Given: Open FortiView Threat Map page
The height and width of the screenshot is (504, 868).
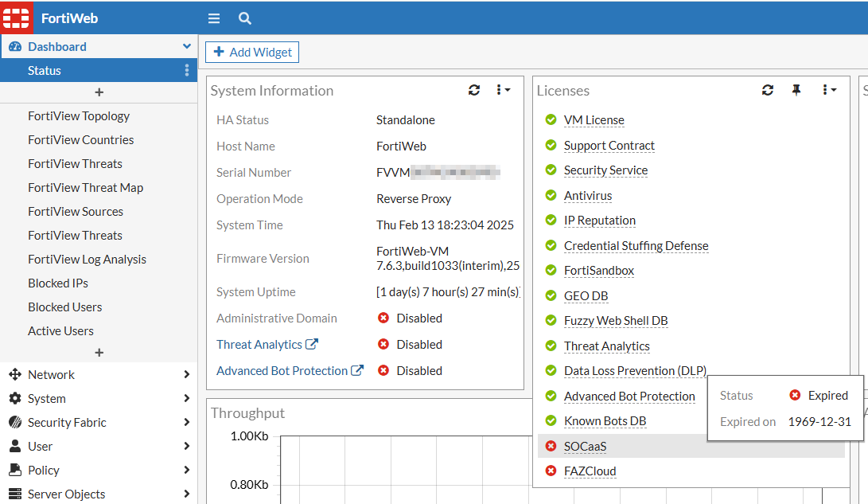Looking at the screenshot, I should tap(85, 188).
